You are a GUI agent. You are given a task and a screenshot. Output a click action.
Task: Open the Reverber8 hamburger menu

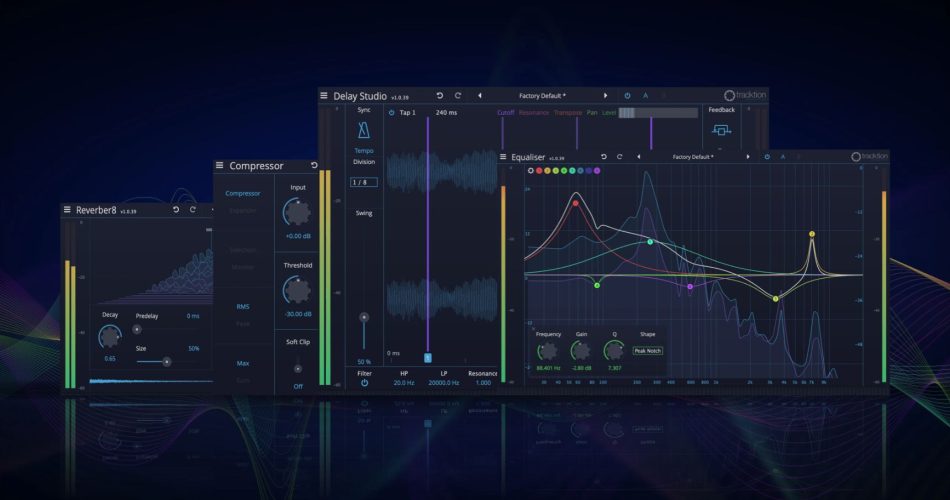coord(67,210)
